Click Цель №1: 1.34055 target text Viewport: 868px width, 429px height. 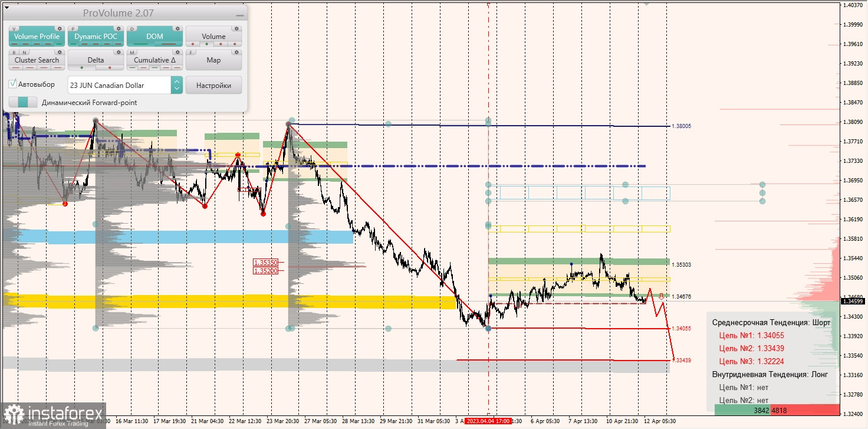coord(752,335)
